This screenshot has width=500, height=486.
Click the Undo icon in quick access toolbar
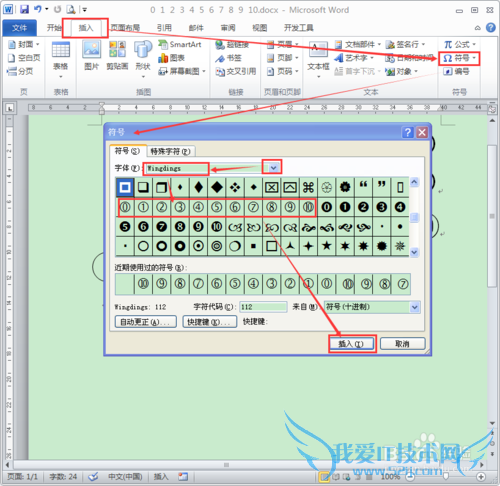point(38,9)
